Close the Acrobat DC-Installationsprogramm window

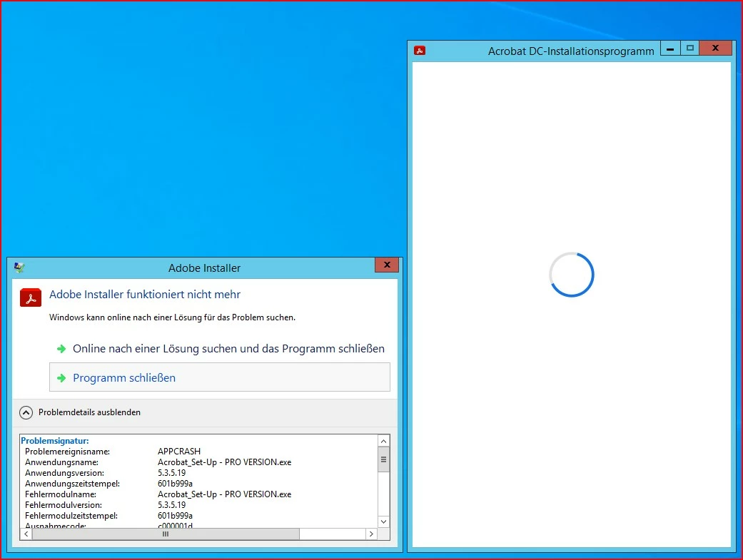click(x=715, y=48)
